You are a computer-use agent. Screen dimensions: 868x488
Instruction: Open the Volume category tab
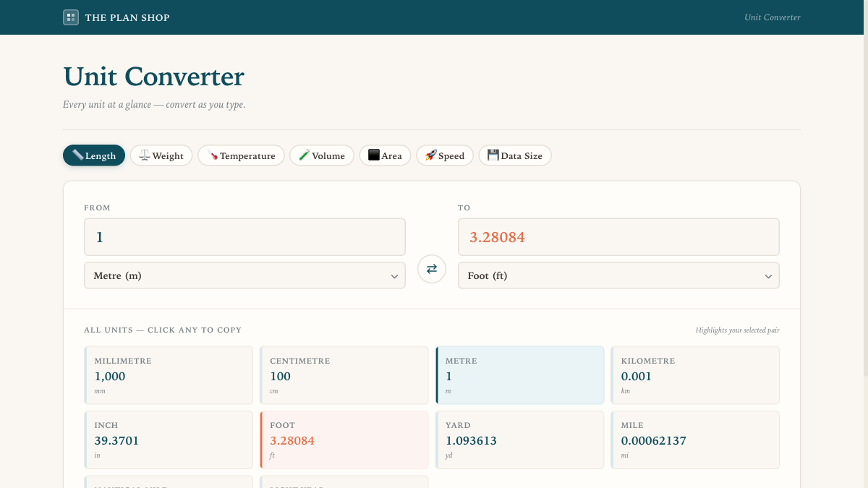(322, 155)
